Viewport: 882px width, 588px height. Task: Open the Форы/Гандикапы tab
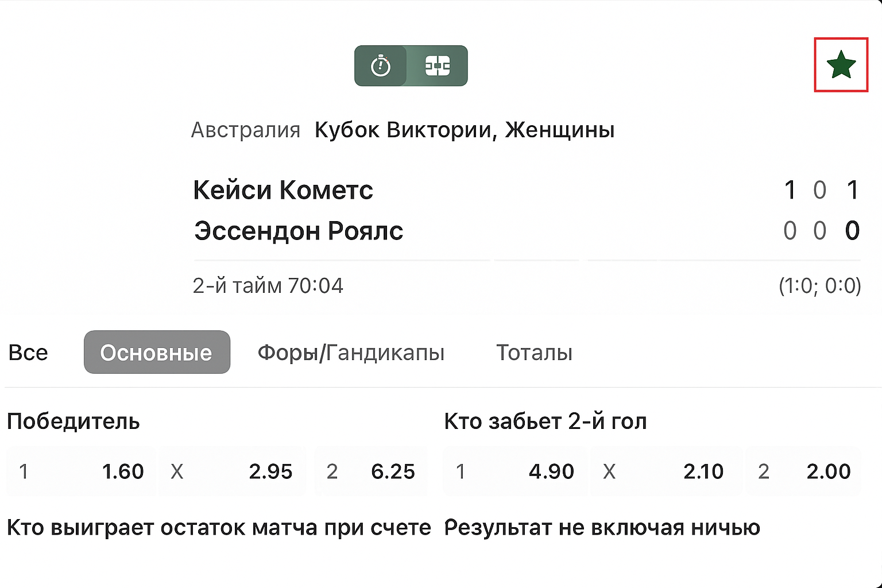click(x=351, y=353)
